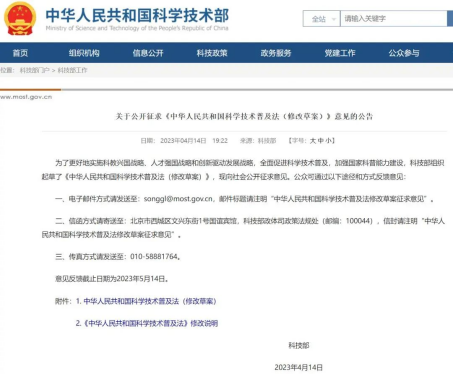Click the English ministry name subtitle

click(x=137, y=28)
